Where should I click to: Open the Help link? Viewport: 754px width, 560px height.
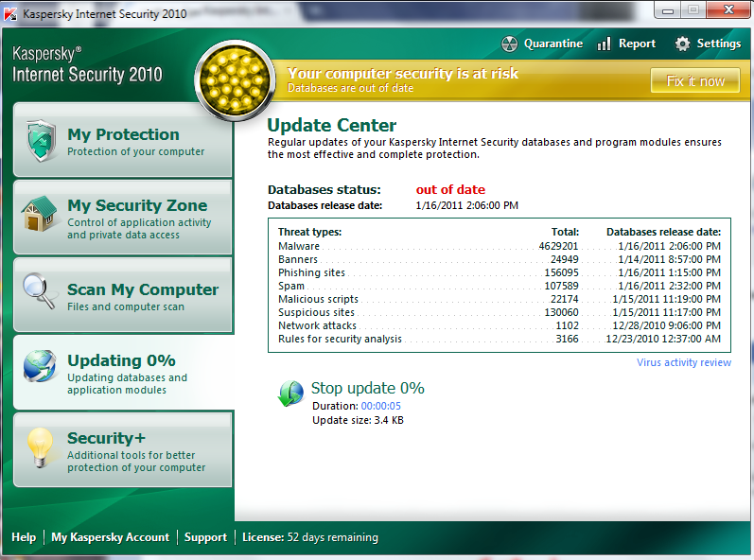[x=24, y=537]
